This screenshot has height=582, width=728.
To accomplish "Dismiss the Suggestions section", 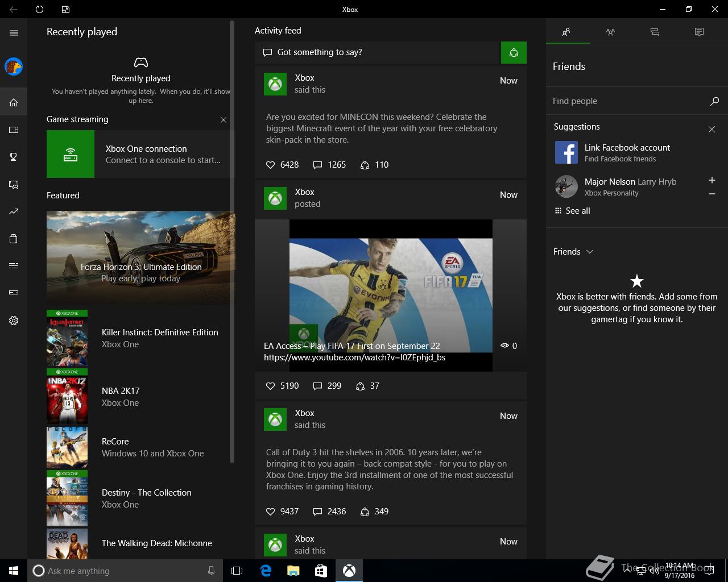I will coord(712,130).
